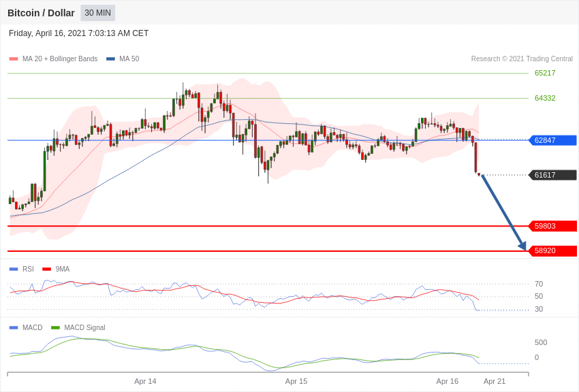This screenshot has width=579, height=392.
Task: Click the Research Trading Central copyright text
Action: 522,59
